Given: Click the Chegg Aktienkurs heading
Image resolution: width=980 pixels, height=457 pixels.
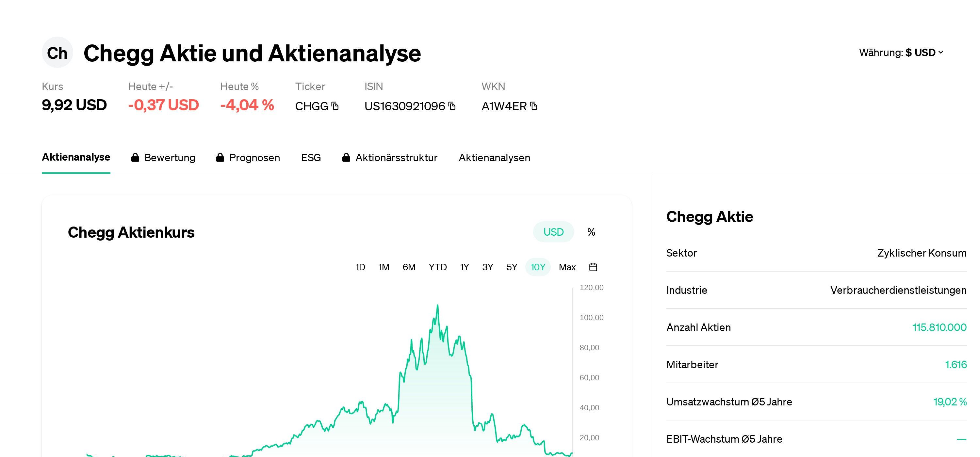Looking at the screenshot, I should click(x=131, y=232).
